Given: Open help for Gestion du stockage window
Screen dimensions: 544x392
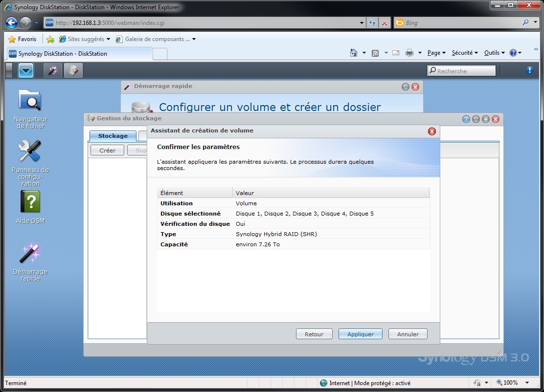Looking at the screenshot, I should [466, 119].
